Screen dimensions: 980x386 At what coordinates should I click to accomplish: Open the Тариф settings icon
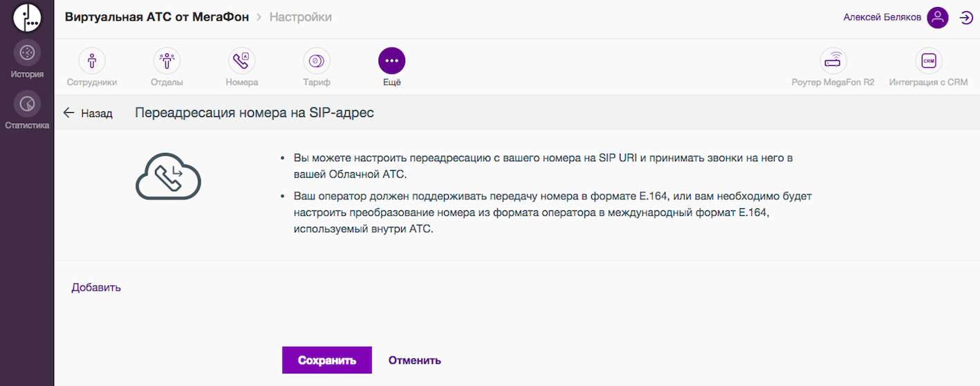click(317, 62)
